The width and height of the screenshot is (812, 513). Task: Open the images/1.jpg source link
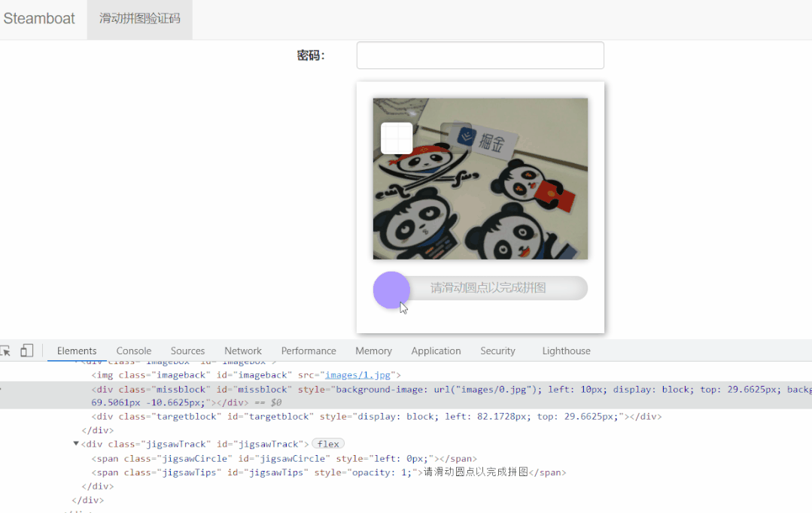tap(358, 375)
